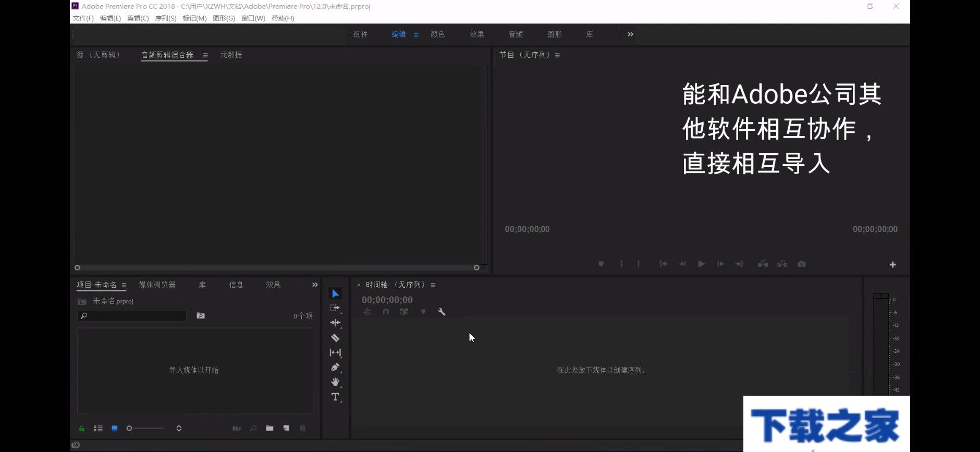The height and width of the screenshot is (452, 980).
Task: Switch project panel to list view
Action: point(98,429)
